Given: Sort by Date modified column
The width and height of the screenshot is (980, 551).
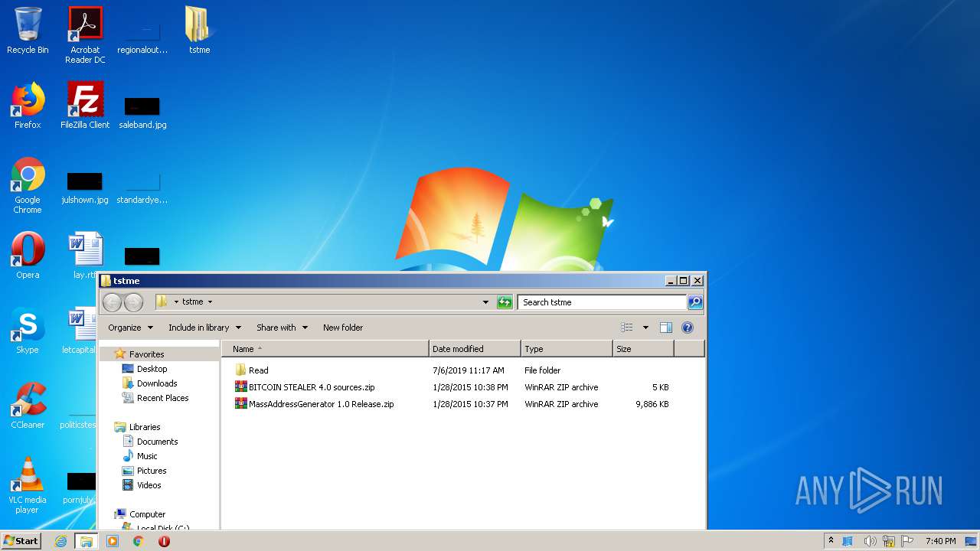Looking at the screenshot, I should coord(475,349).
